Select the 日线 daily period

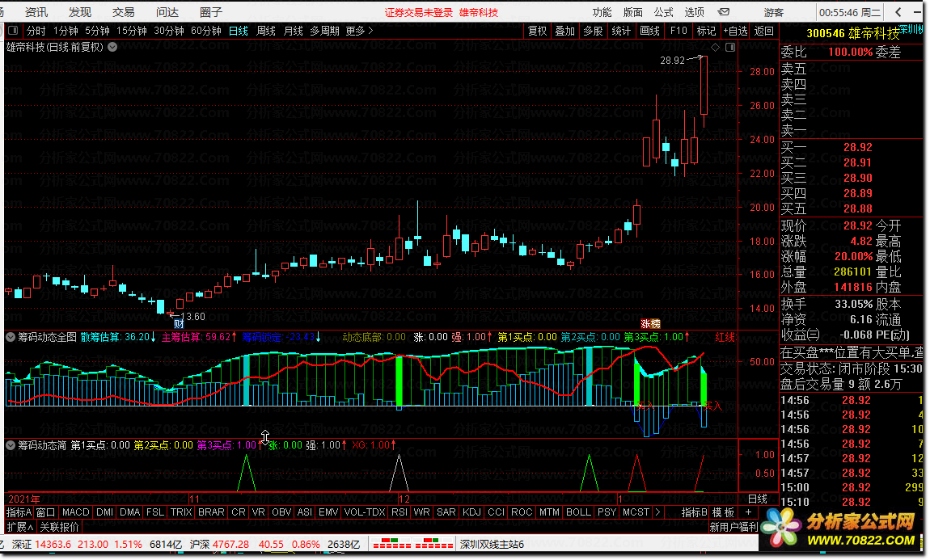(x=239, y=31)
